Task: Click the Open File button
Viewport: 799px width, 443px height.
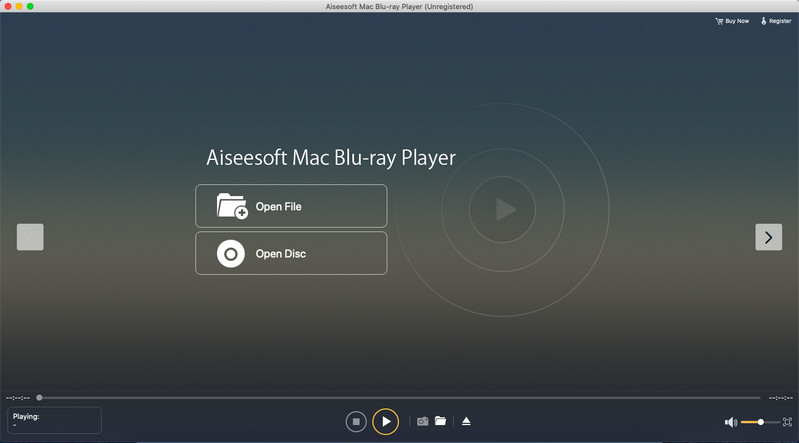Action: coord(291,206)
